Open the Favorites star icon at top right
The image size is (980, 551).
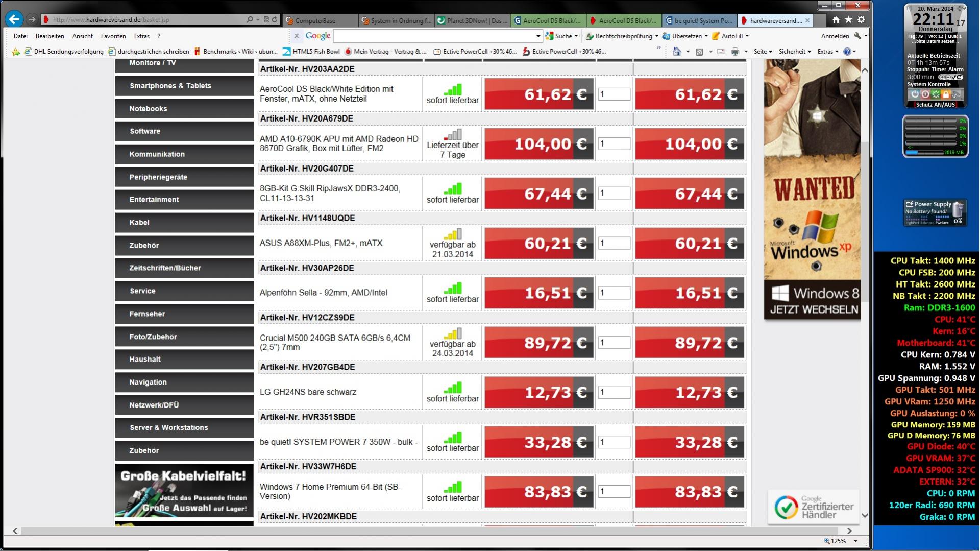point(848,20)
